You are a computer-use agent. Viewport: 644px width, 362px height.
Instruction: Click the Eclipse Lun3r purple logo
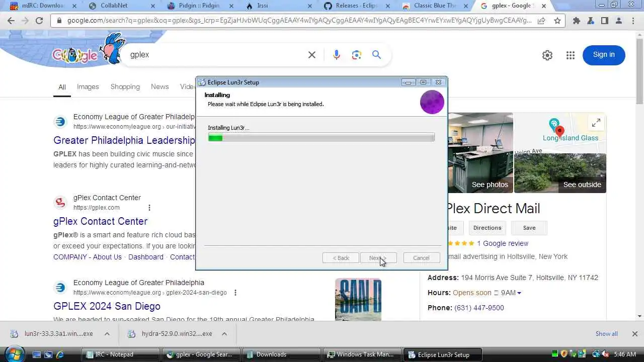432,102
